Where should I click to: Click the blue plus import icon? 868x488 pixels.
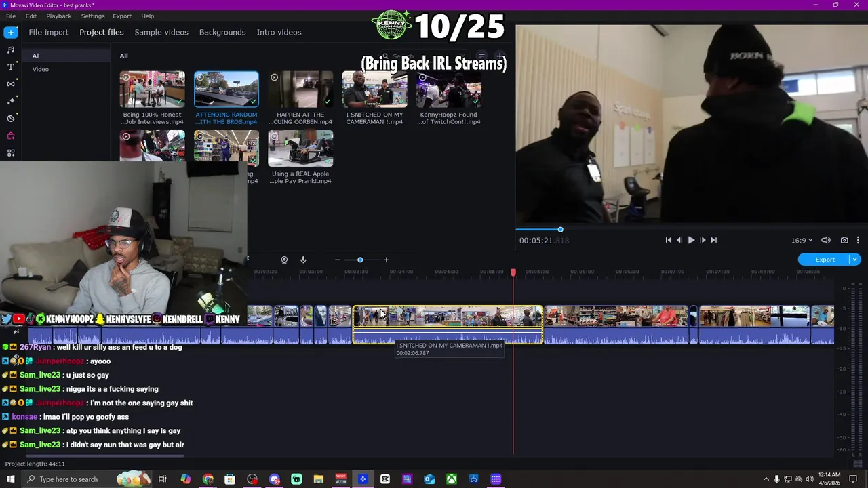[x=11, y=32]
